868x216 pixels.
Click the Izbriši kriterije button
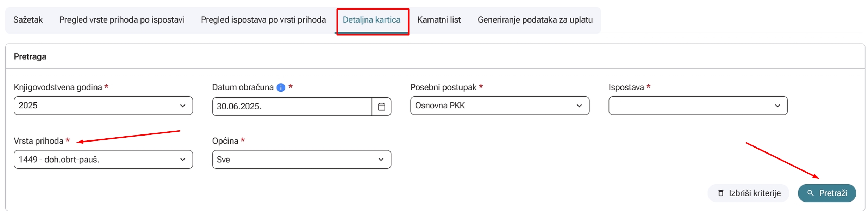[748, 193]
